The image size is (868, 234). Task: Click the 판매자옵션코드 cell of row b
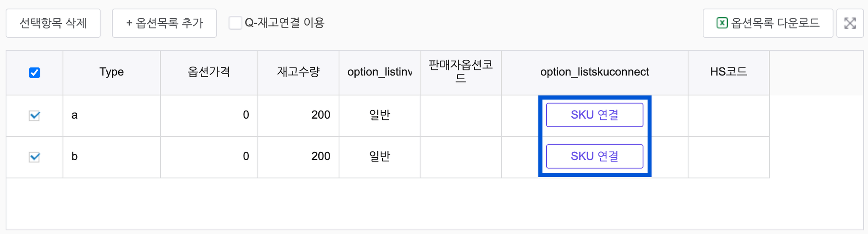point(461,157)
